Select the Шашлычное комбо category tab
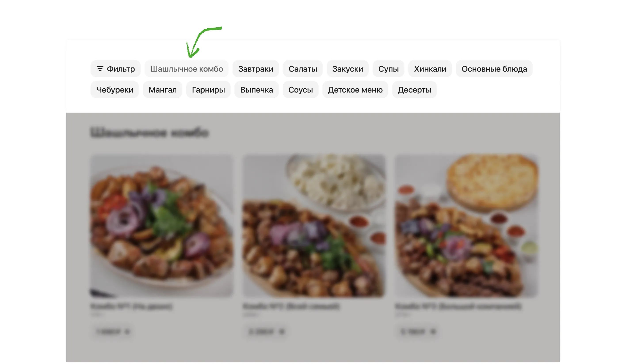 (187, 69)
